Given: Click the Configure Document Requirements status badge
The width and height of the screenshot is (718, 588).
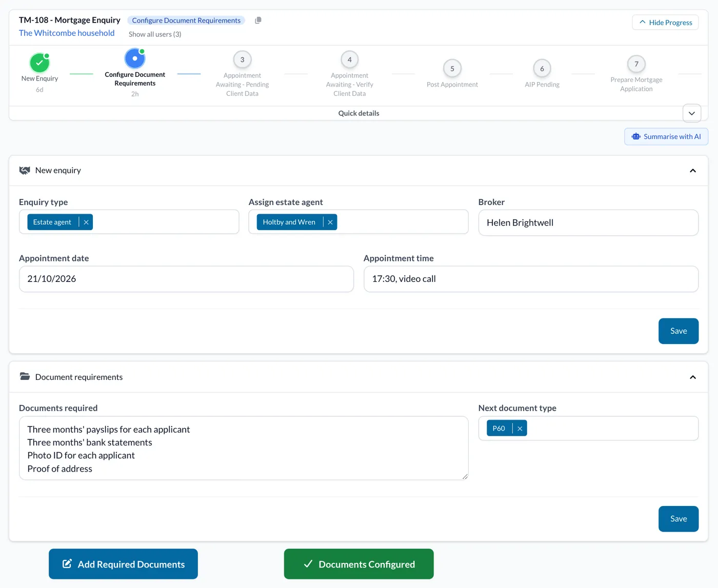Looking at the screenshot, I should point(186,21).
